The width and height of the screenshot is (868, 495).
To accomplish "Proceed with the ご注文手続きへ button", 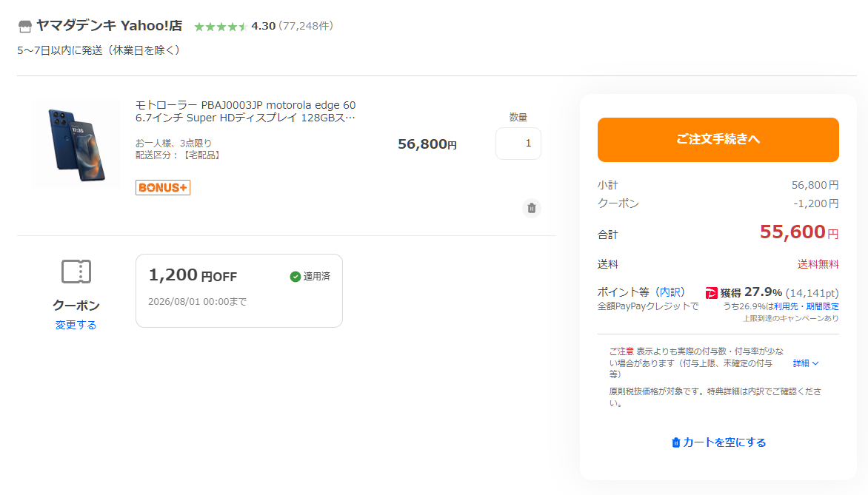I will [x=718, y=139].
